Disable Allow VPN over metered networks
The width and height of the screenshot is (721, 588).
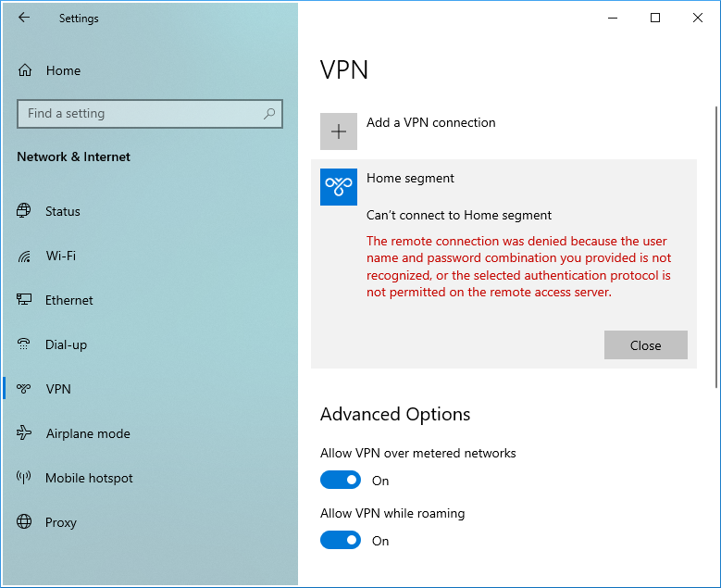pos(340,480)
